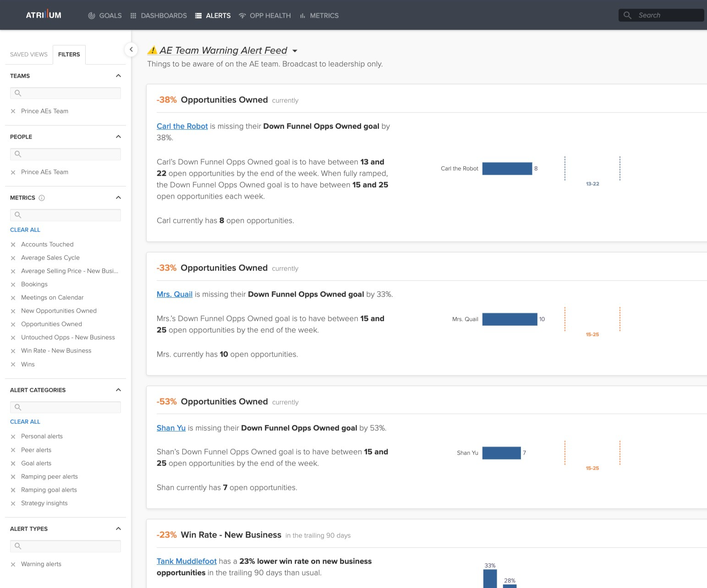This screenshot has height=588, width=707.
Task: Open the Metrics menu in top navigation
Action: click(x=319, y=16)
